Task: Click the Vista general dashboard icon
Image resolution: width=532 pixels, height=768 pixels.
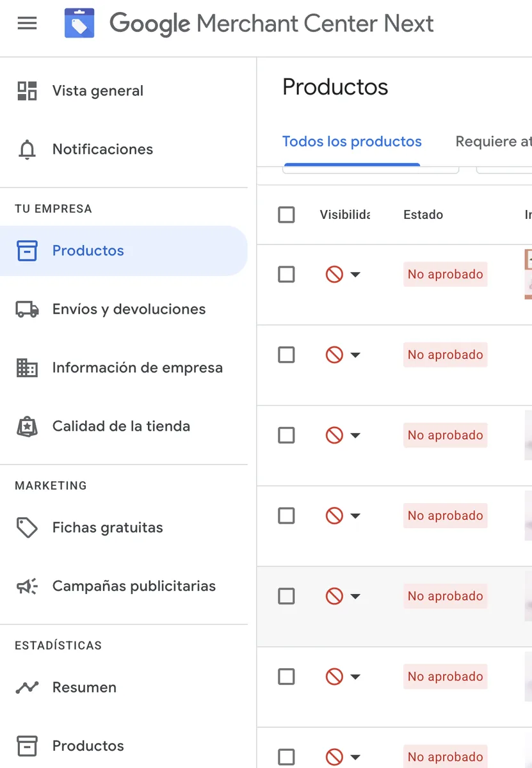Action: coord(27,91)
